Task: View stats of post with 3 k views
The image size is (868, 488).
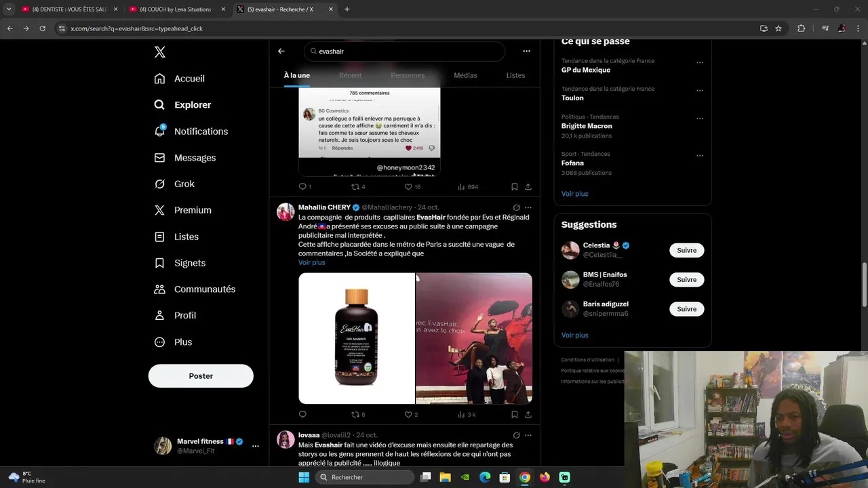Action: 467,414
